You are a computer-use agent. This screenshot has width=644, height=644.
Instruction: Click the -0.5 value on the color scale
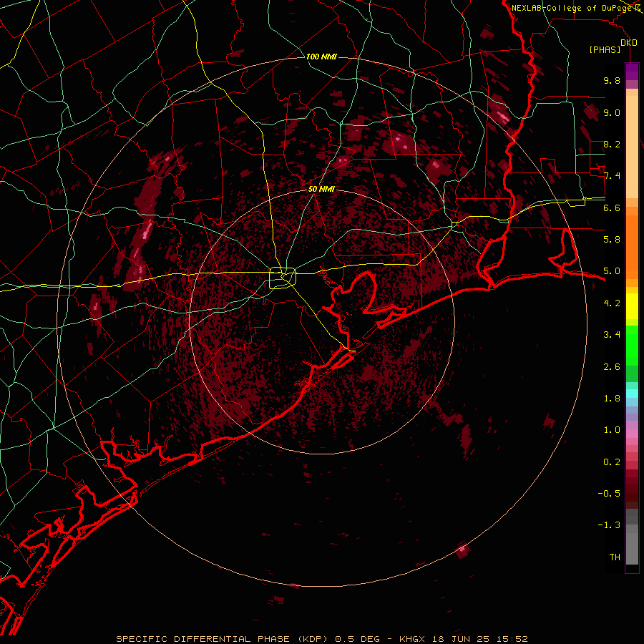609,494
